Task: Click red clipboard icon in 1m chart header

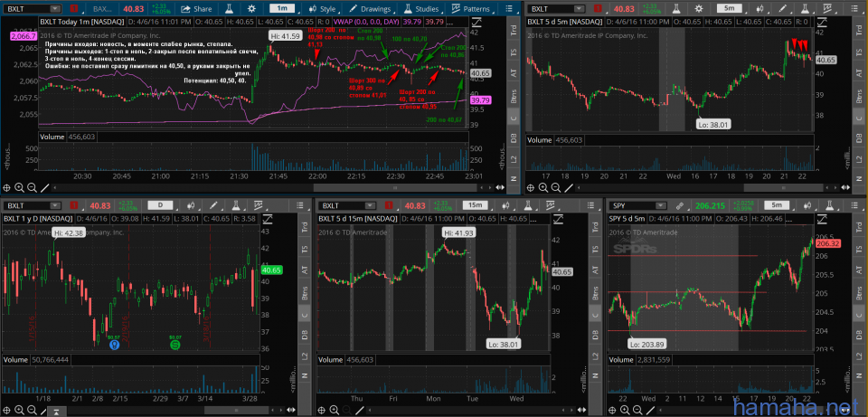Action: click(75, 9)
